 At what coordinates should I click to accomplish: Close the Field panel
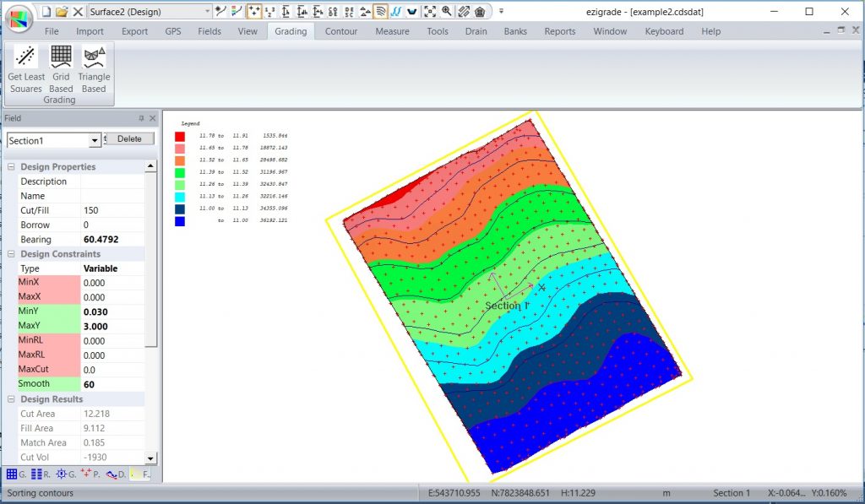(x=152, y=119)
